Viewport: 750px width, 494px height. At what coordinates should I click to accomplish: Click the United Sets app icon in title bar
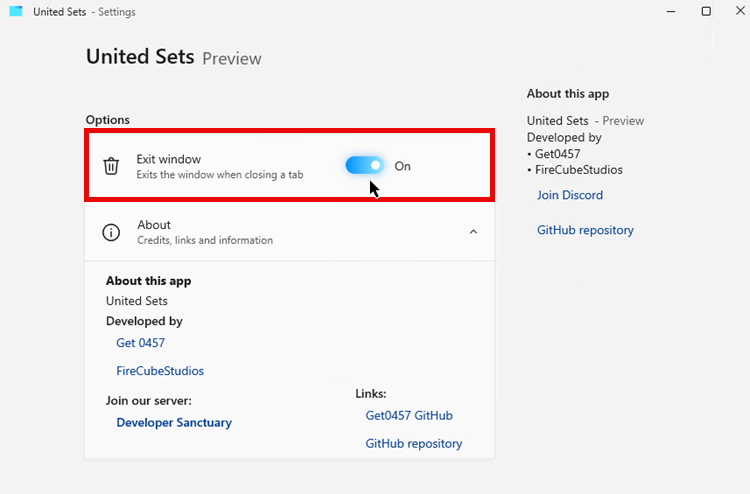click(15, 12)
